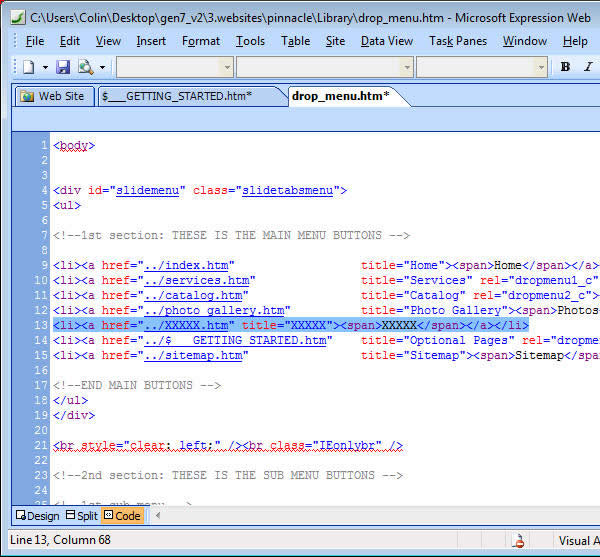Click the ../photo_gallery.htm link in code
The width and height of the screenshot is (600, 557).
214,310
